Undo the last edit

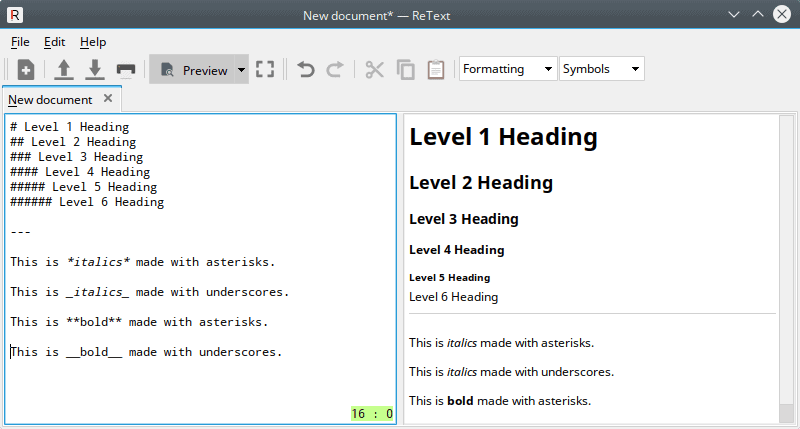point(306,70)
